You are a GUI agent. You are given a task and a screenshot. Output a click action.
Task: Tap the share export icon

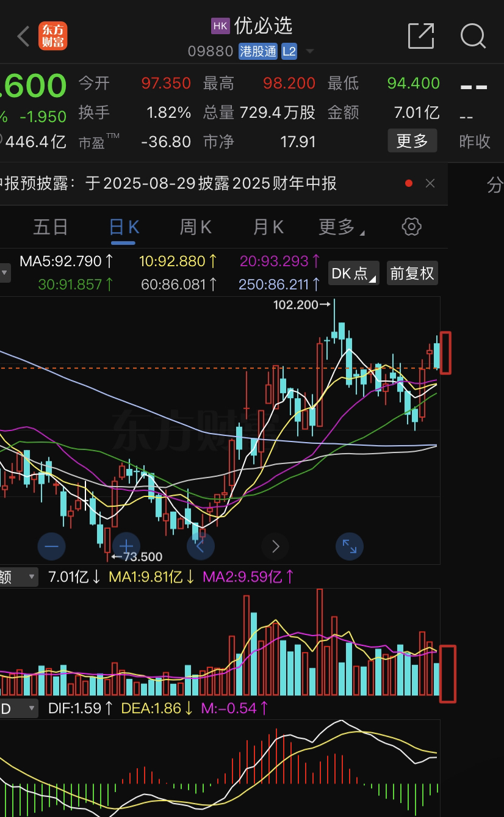(421, 35)
